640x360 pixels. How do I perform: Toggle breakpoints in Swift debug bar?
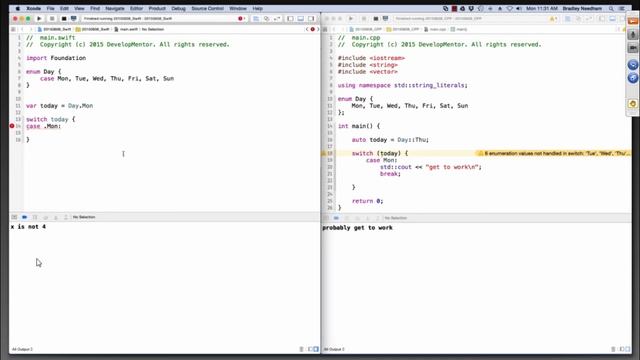point(24,217)
